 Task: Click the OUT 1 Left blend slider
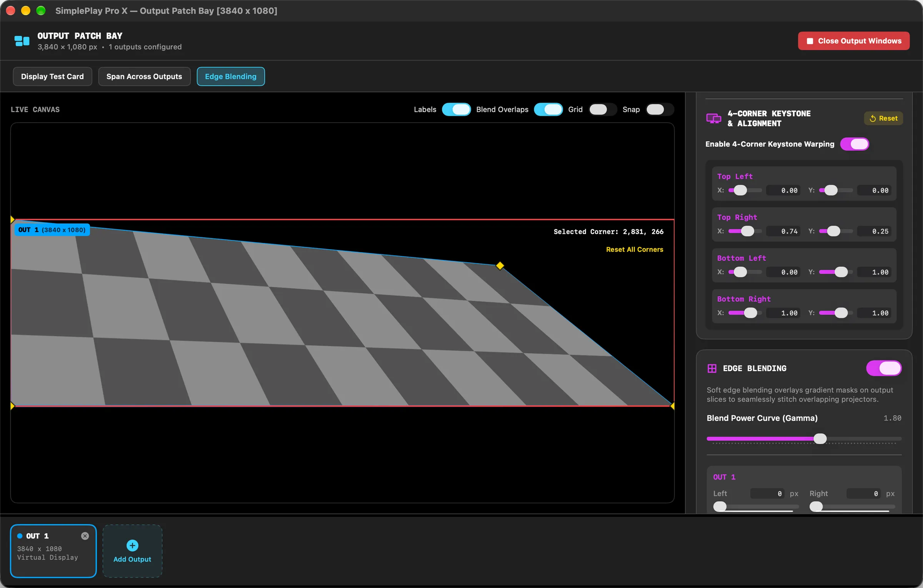(756, 507)
